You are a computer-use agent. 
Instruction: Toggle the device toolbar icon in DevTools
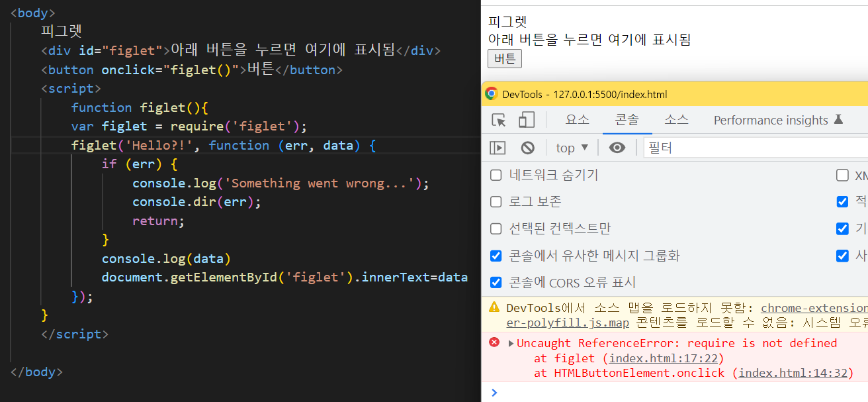click(x=527, y=120)
